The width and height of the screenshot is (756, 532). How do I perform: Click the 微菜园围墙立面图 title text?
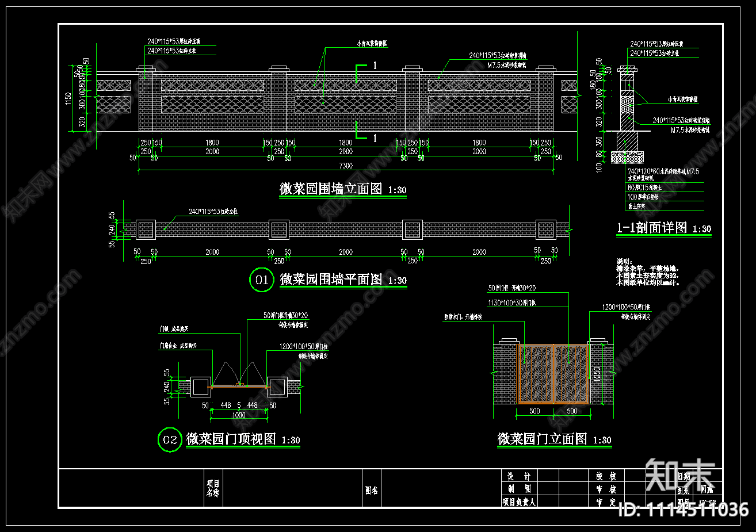coord(331,189)
